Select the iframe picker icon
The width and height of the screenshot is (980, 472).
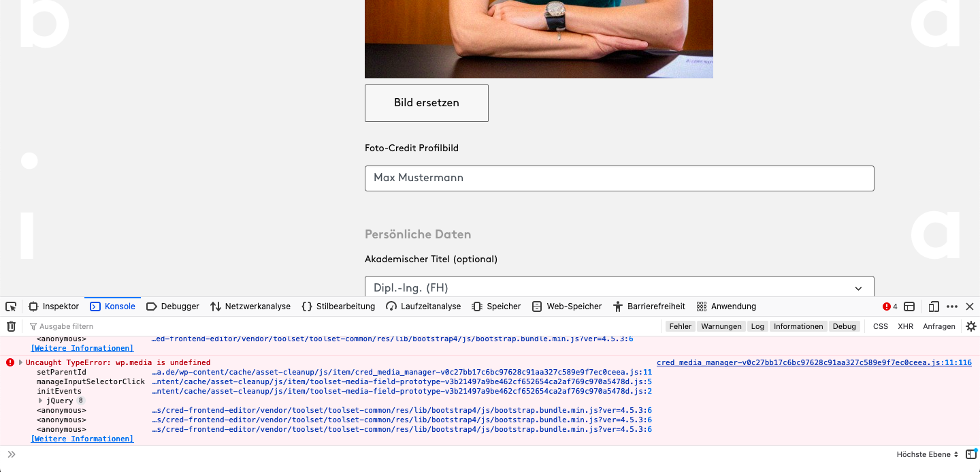pos(909,306)
